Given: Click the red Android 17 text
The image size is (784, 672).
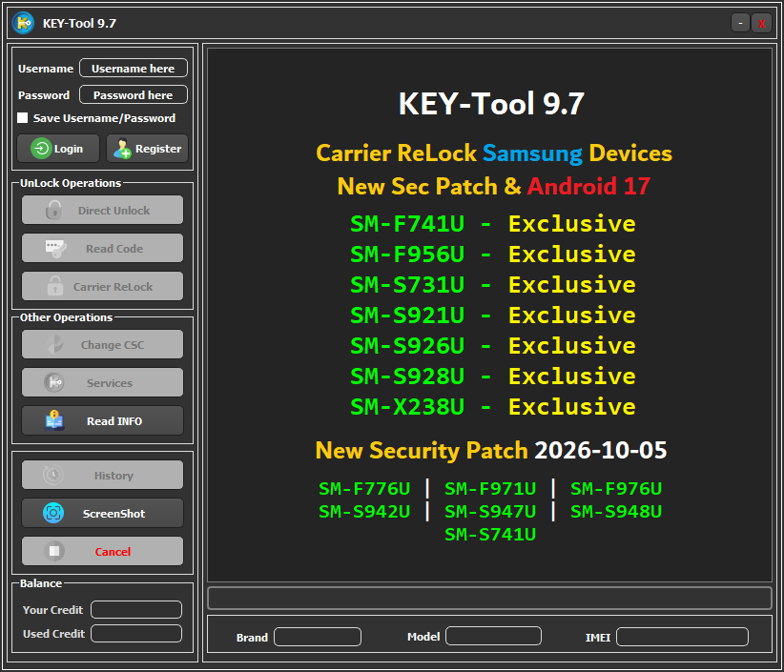Looking at the screenshot, I should coord(589,186).
